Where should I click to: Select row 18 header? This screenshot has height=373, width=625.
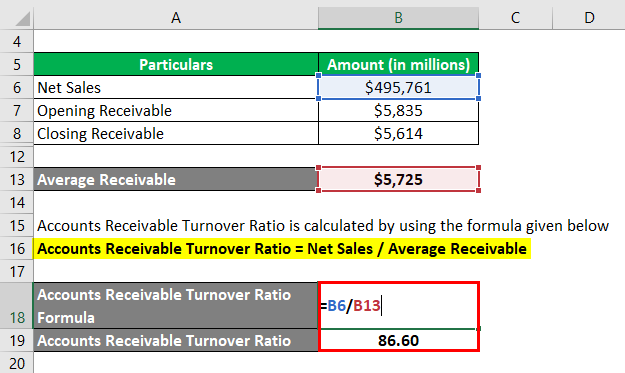click(x=17, y=306)
